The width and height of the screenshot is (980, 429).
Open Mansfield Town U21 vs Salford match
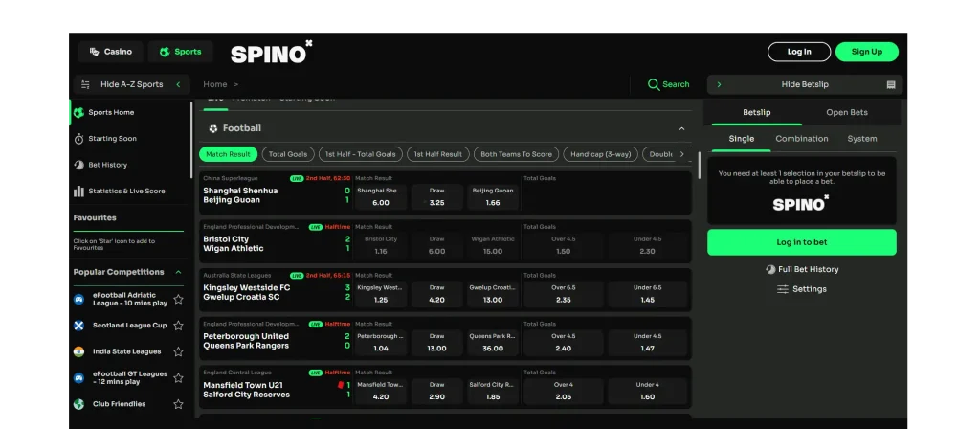click(x=246, y=391)
